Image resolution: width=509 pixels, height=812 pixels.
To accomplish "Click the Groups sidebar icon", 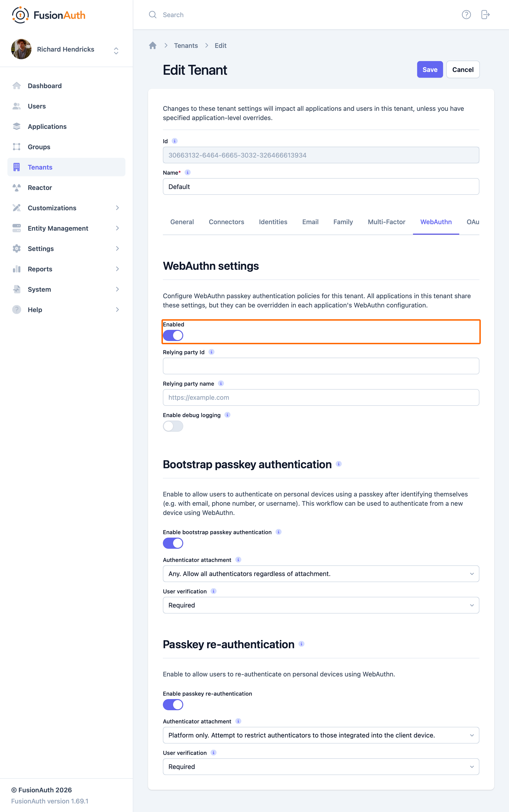I will tap(16, 147).
